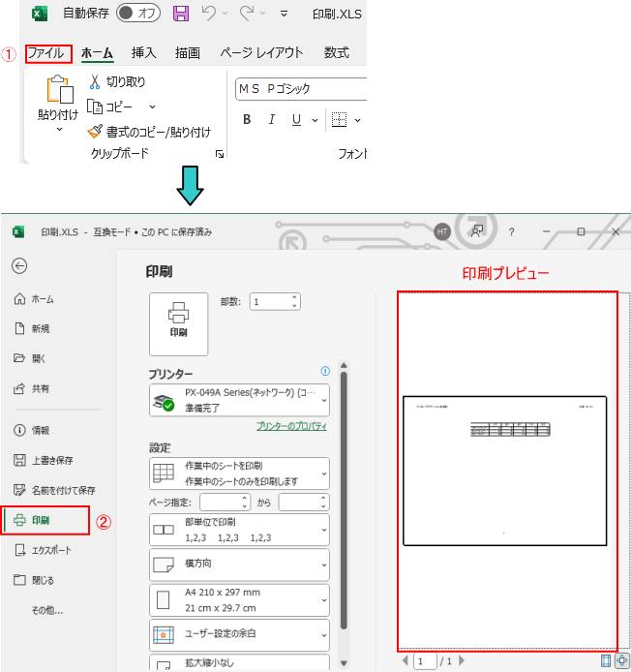
Task: Click the Undo arrow icon
Action: point(209,14)
